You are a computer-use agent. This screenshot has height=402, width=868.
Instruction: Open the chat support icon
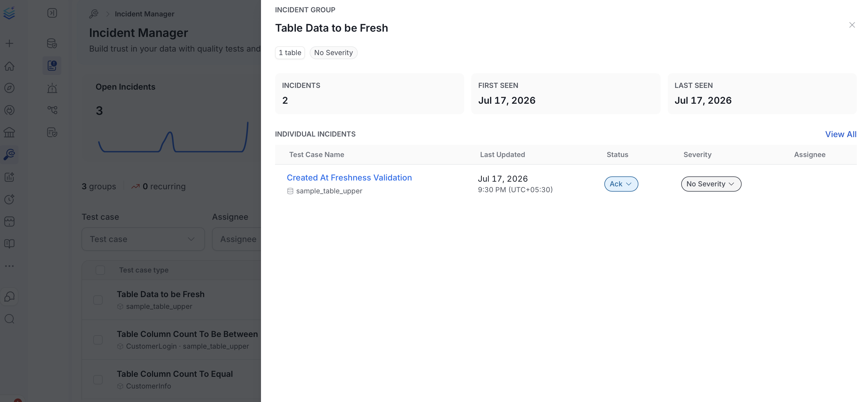click(9, 297)
